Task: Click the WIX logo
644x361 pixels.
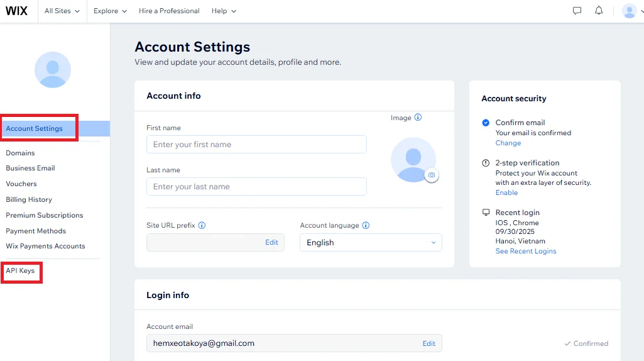Action: (16, 11)
